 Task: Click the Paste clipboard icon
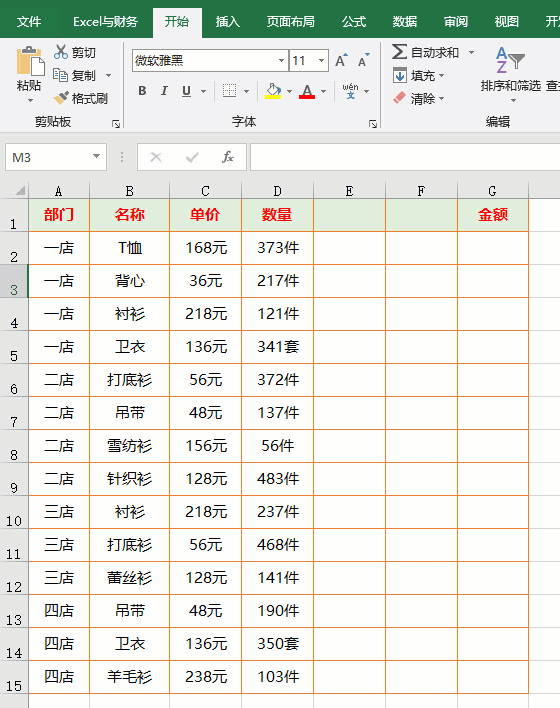[x=30, y=62]
